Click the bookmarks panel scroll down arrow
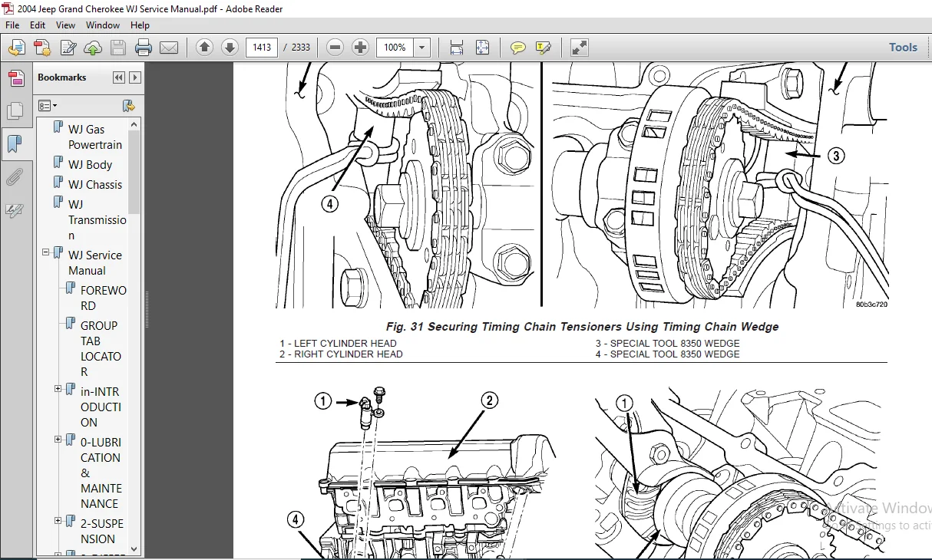Viewport: 932px width, 560px height. click(134, 548)
